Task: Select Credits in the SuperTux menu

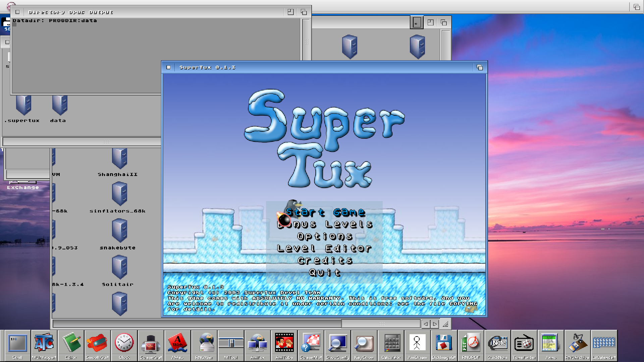Action: 326,260
